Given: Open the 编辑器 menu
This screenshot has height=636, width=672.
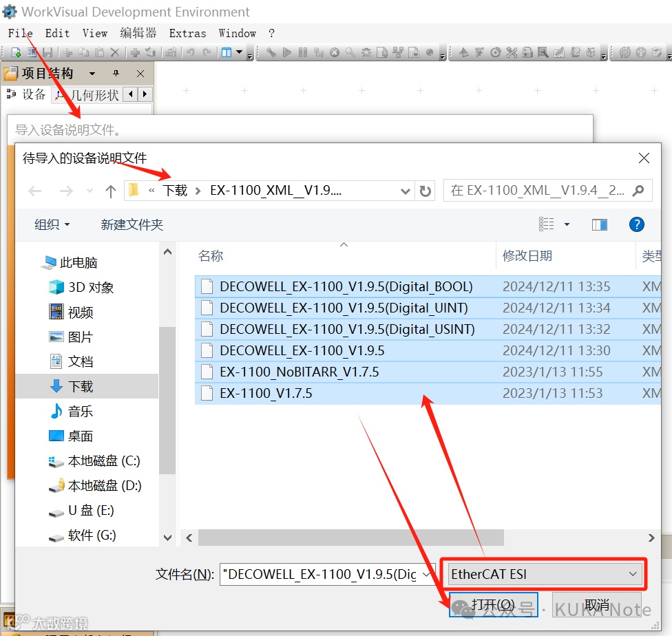Looking at the screenshot, I should 138,33.
